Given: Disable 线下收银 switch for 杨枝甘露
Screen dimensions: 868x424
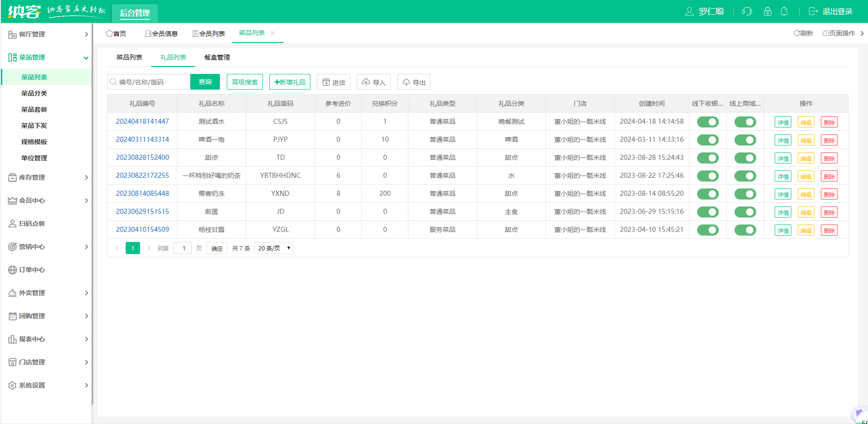Looking at the screenshot, I should 707,230.
